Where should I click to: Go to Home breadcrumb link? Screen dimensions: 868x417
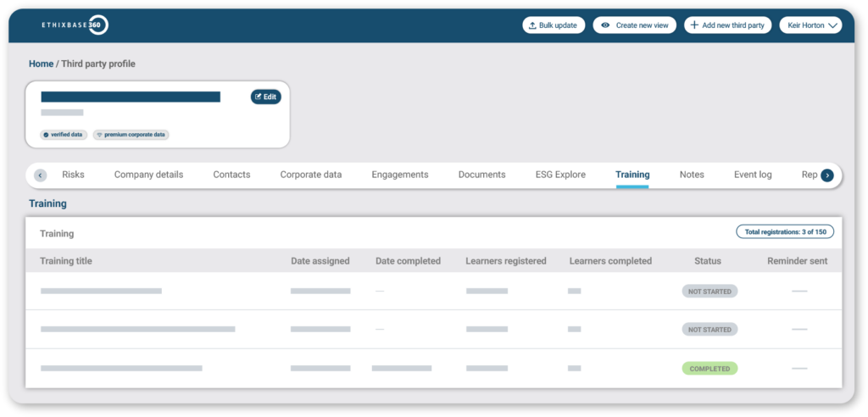point(41,64)
